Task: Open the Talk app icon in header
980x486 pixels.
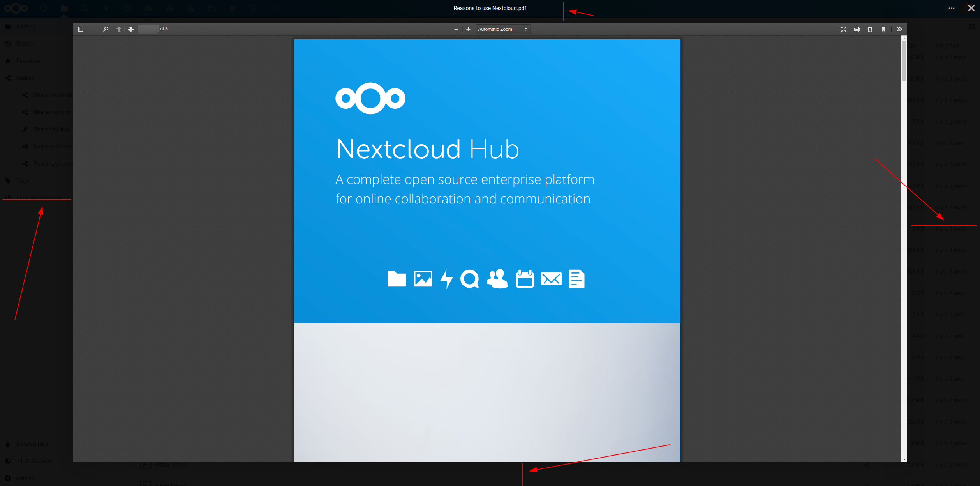Action: click(127, 8)
